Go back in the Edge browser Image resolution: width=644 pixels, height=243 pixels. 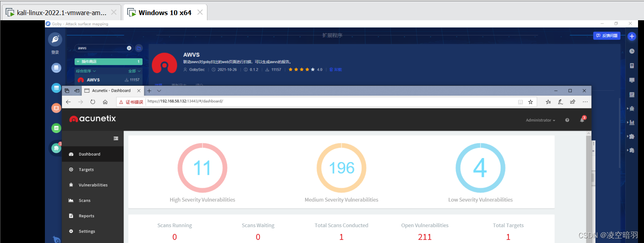point(68,102)
